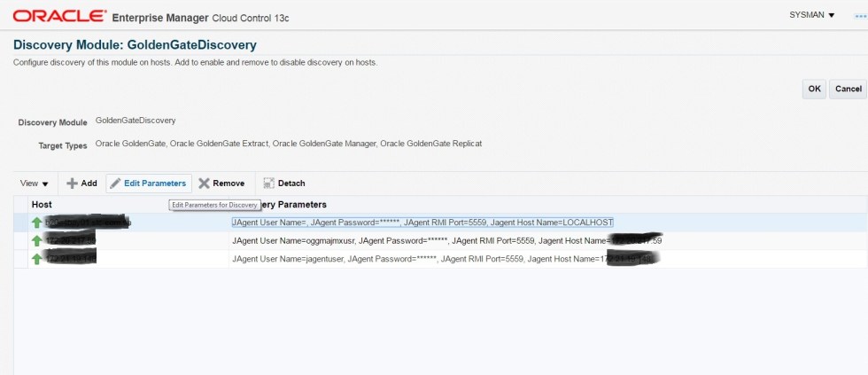Screen dimensions: 868x375
Task: Click the OK button
Action: (814, 89)
